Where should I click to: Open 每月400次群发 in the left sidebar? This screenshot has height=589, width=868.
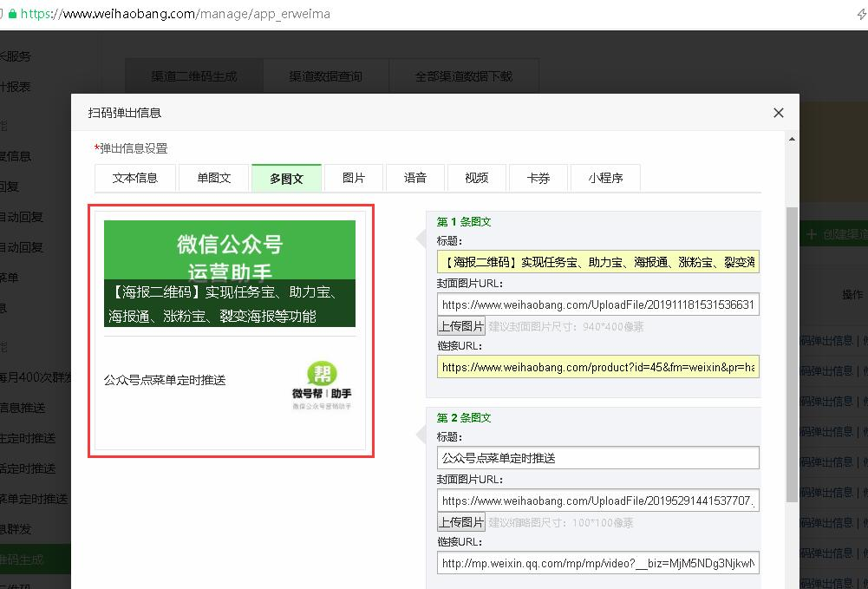coord(36,377)
